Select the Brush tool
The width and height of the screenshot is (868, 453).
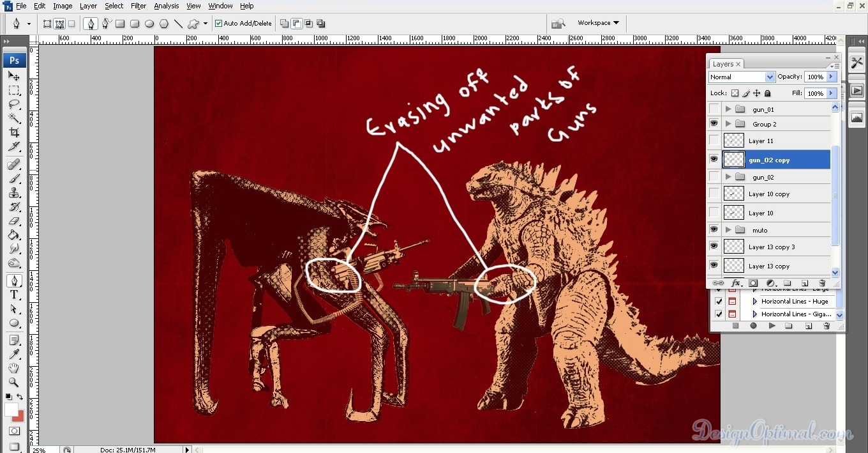(x=14, y=179)
